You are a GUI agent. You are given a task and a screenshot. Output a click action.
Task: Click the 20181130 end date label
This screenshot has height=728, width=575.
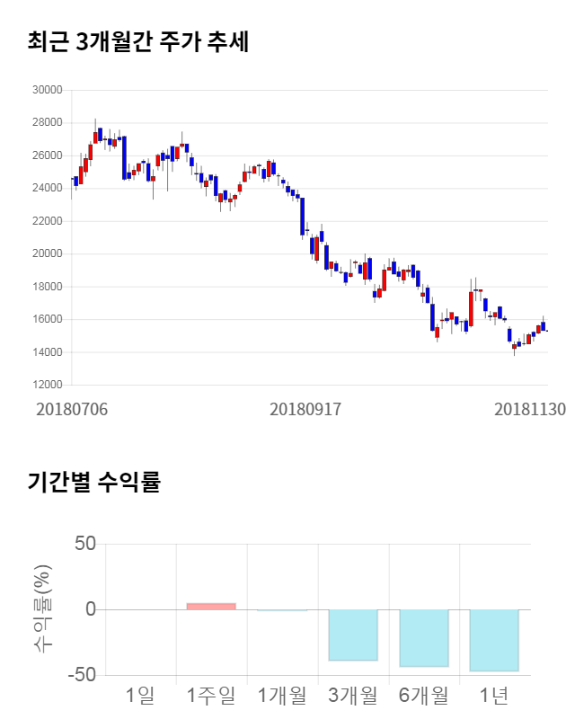click(x=530, y=409)
